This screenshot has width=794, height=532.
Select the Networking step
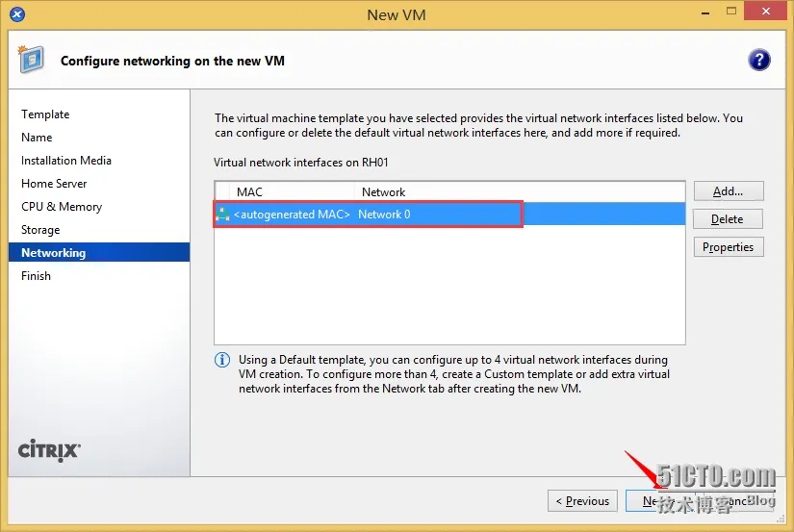point(99,253)
